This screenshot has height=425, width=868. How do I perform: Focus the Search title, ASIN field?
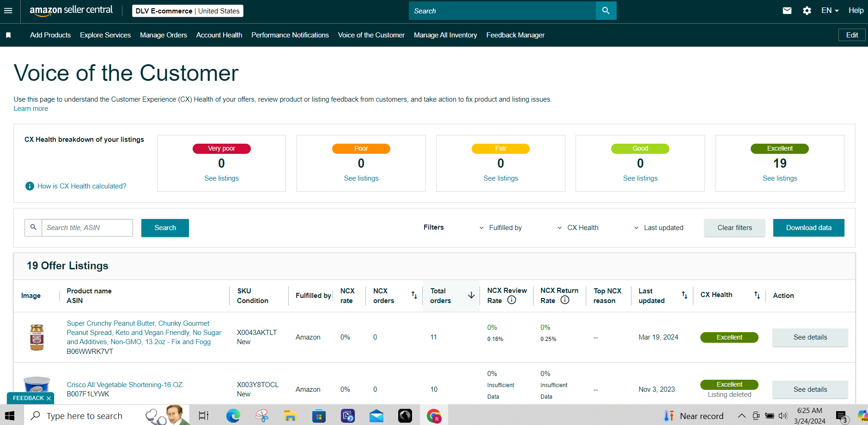tap(87, 228)
